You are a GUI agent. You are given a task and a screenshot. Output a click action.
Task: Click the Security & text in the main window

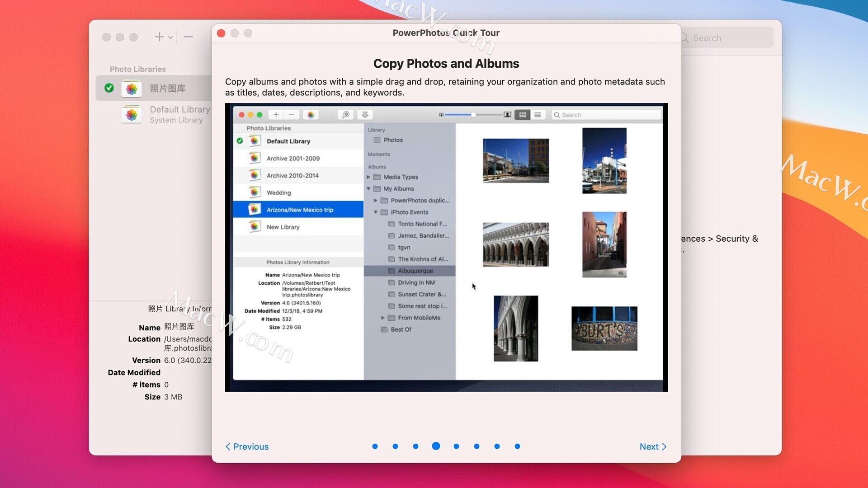click(737, 239)
